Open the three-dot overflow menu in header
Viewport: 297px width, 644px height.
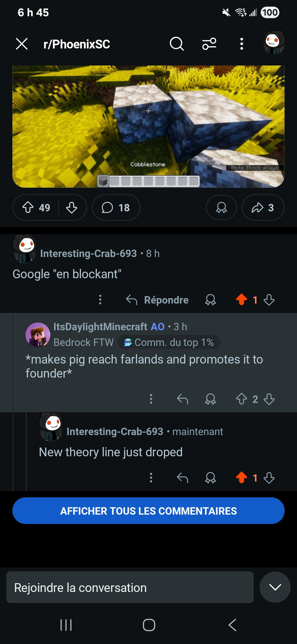241,44
